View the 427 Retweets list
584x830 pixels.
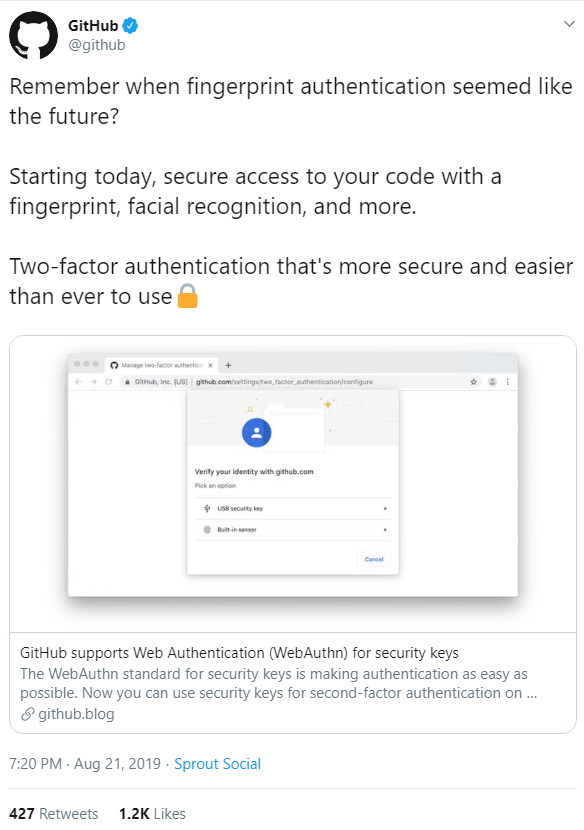click(53, 814)
